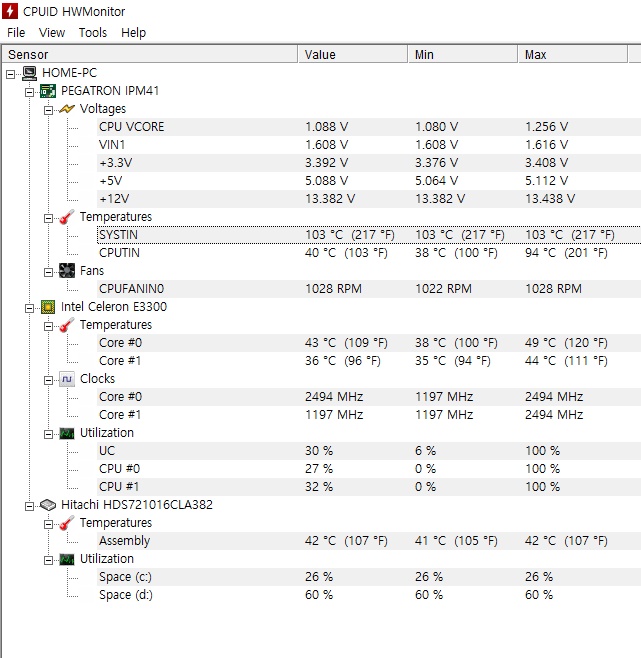Collapse the motherboard Temperatures section
Screen dimensions: 641x658
pyautogui.click(x=49, y=218)
